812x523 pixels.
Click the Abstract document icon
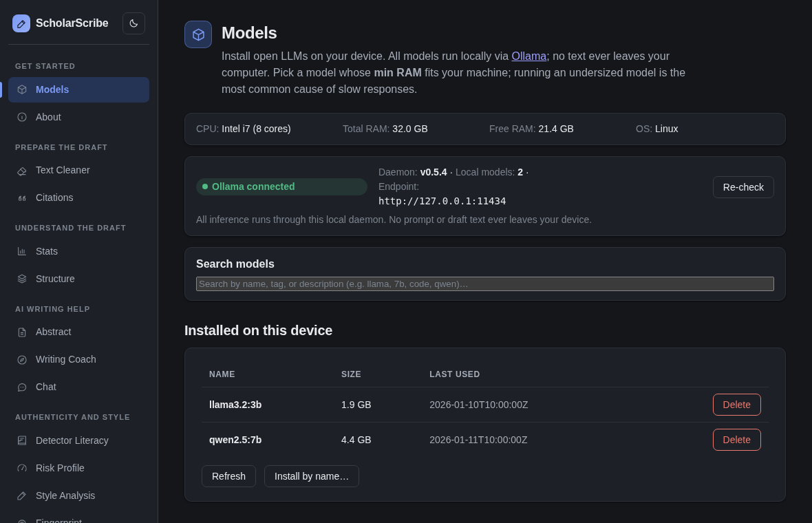tap(22, 332)
